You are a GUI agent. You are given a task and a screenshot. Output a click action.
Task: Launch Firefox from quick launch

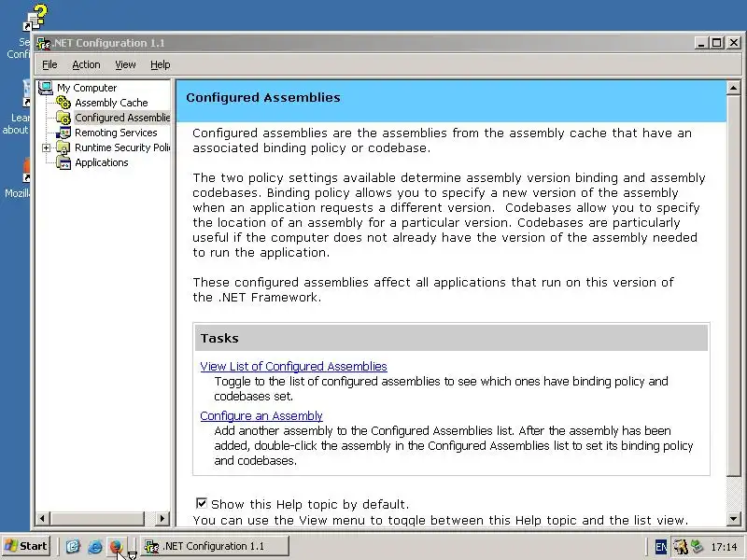click(x=116, y=546)
